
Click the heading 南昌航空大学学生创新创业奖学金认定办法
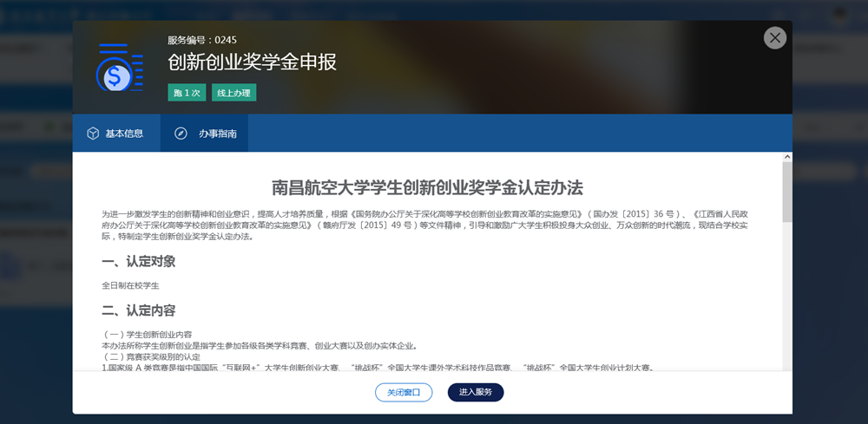click(427, 188)
